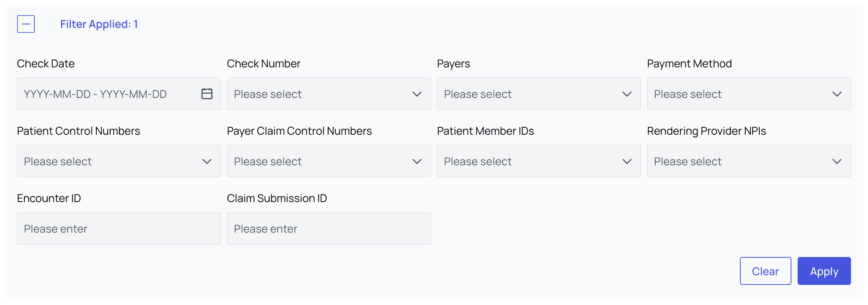Open the Check Date calendar picker icon

(x=207, y=94)
